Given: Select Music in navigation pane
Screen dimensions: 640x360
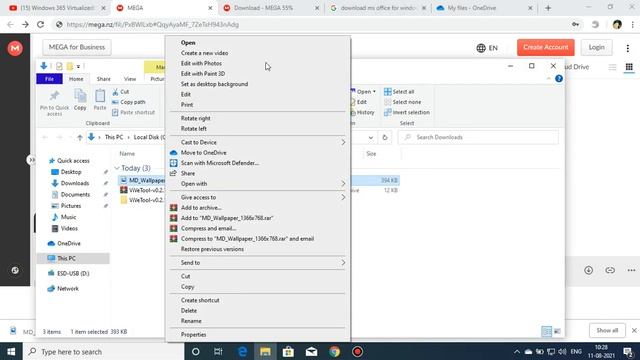Looking at the screenshot, I should (x=68, y=217).
